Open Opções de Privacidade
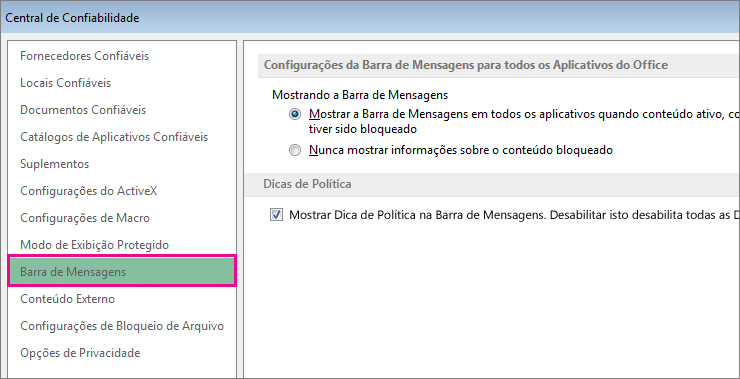This screenshot has height=379, width=740. [x=80, y=353]
